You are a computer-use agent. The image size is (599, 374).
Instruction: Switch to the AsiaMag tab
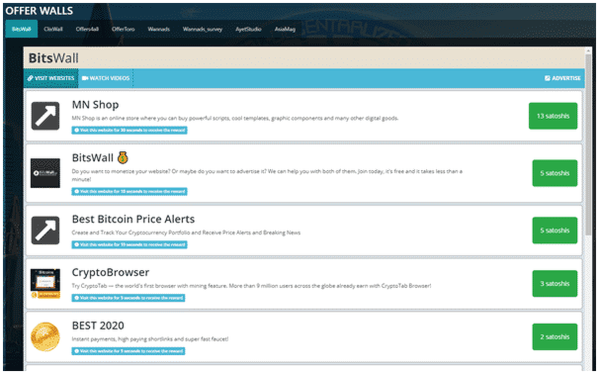tap(285, 29)
